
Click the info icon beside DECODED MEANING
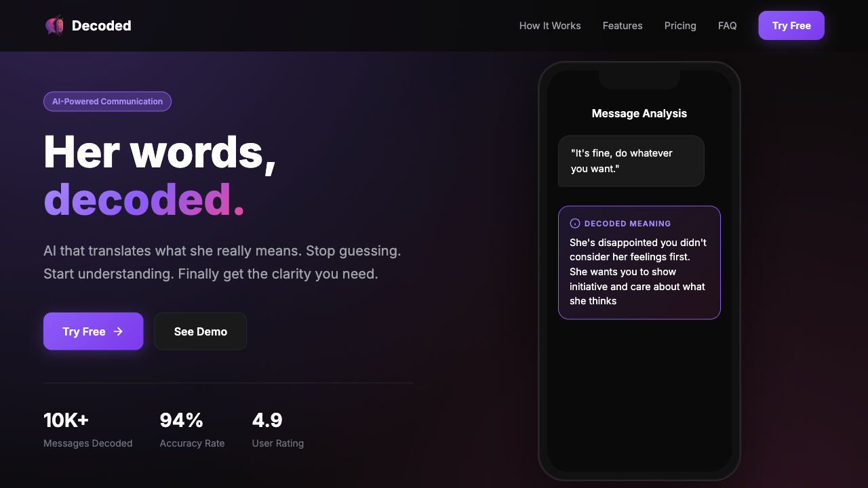[574, 223]
